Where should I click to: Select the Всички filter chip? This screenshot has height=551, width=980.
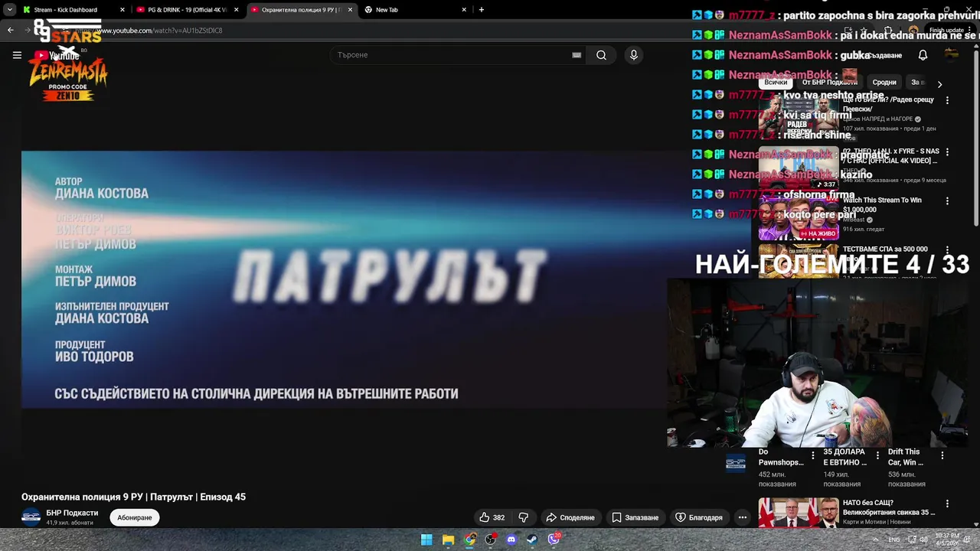[776, 83]
